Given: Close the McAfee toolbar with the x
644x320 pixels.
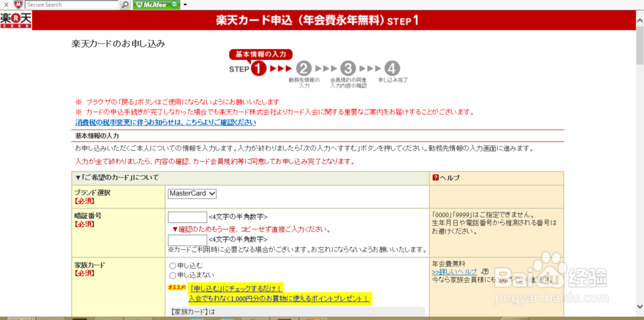Looking at the screenshot, I should pyautogui.click(x=6, y=5).
